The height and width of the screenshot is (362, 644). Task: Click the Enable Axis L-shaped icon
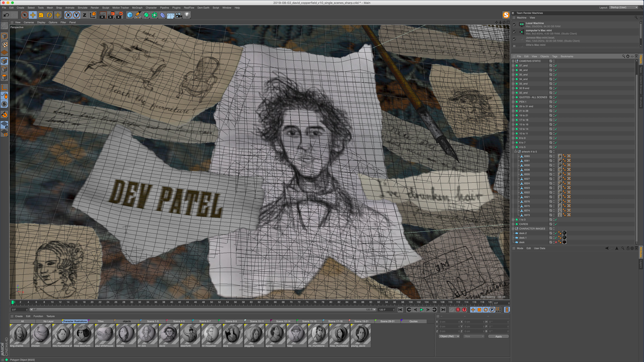click(4, 88)
